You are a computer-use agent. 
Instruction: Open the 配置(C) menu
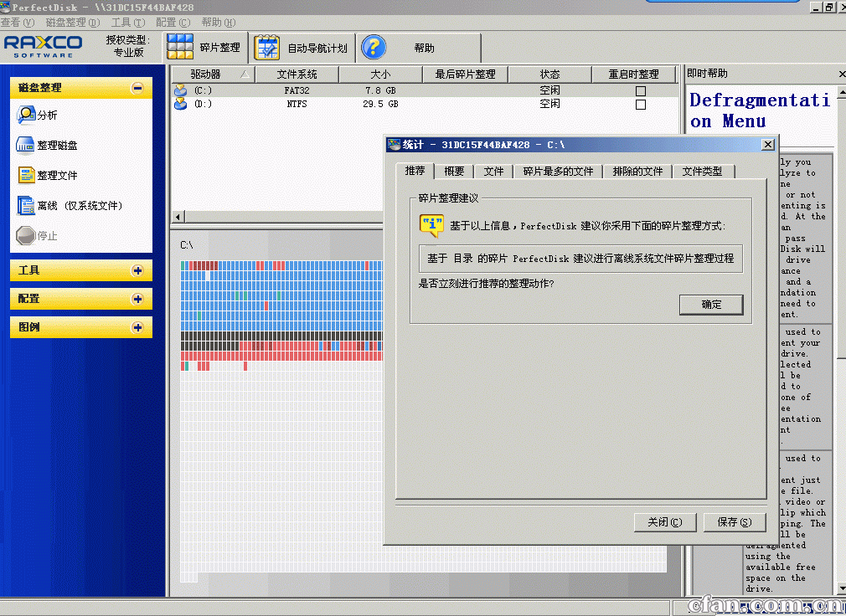coord(173,22)
